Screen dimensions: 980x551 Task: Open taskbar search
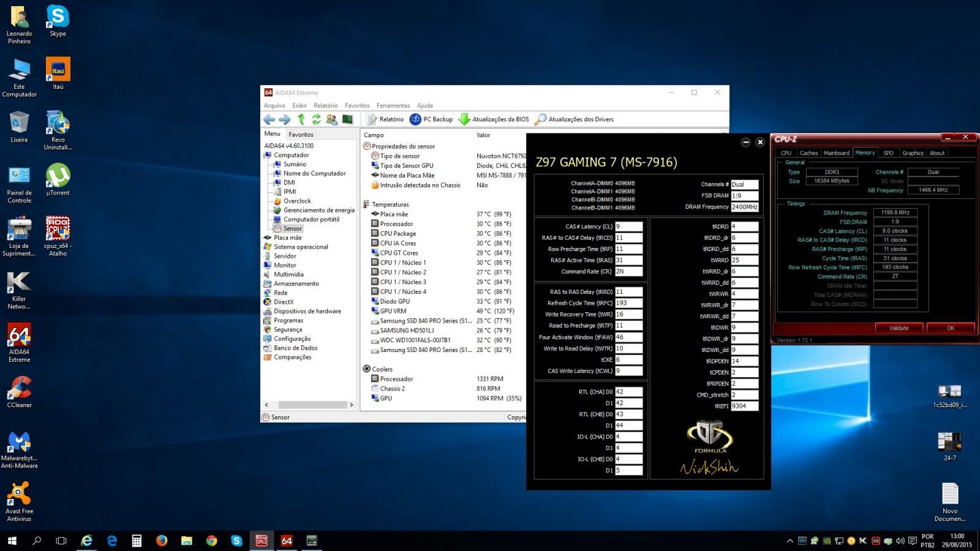37,541
